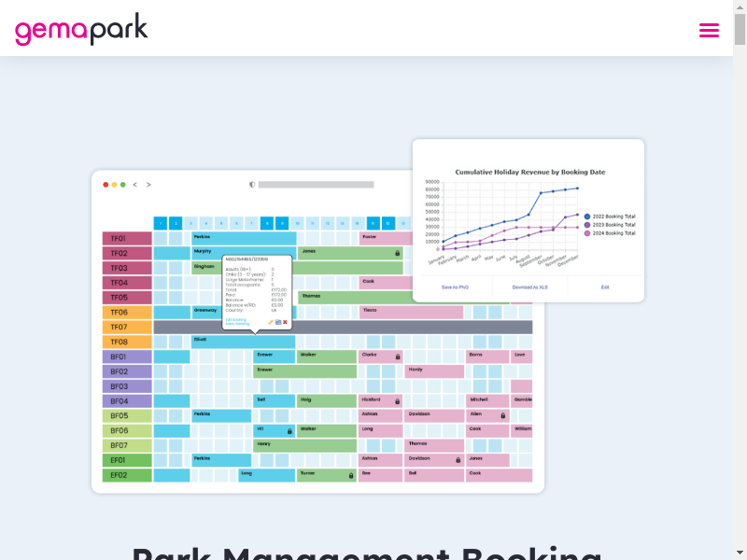Viewport: 747px width, 560px height.
Task: Click the lock icon on Turner booking
Action: point(351,475)
